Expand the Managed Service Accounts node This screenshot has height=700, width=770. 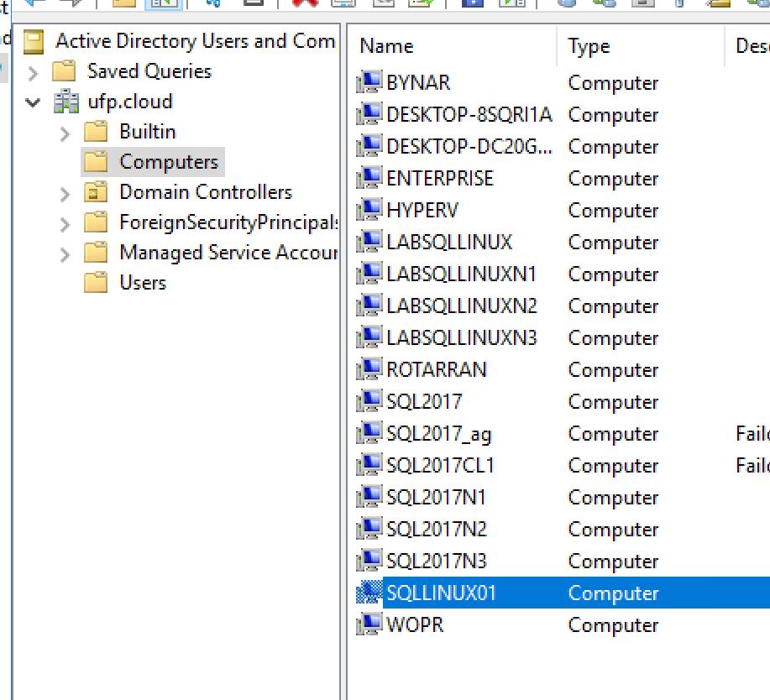tap(65, 253)
